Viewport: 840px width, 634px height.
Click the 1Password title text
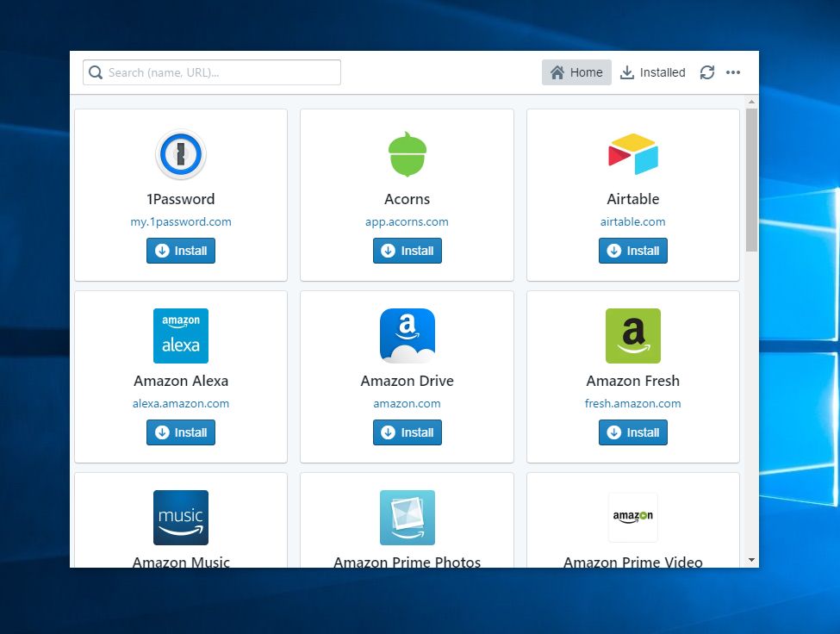181,199
